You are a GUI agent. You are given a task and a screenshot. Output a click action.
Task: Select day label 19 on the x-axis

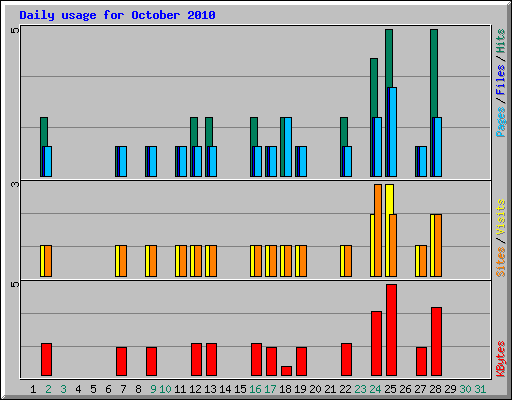pos(300,389)
